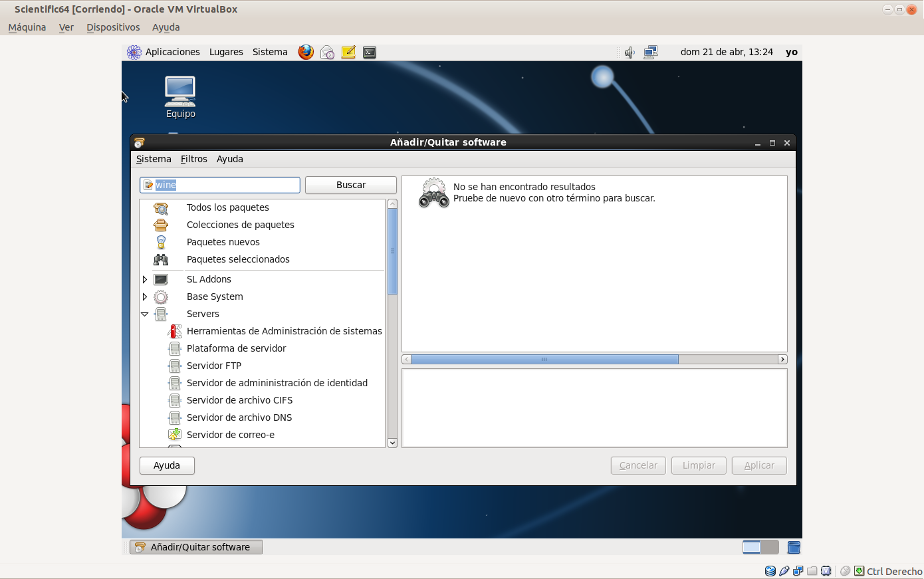This screenshot has height=579, width=924.
Task: Select Paquetes nuevos lightbulb entry
Action: tap(223, 242)
